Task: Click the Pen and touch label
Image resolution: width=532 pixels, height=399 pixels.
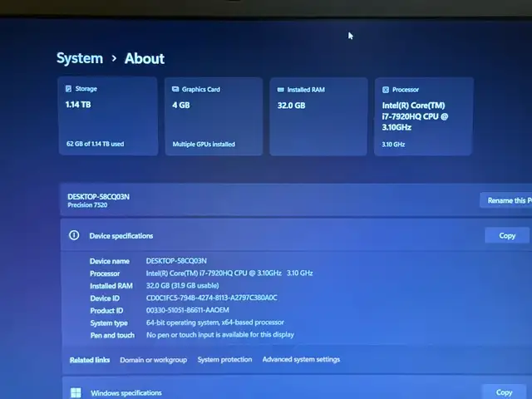Action: click(x=112, y=335)
